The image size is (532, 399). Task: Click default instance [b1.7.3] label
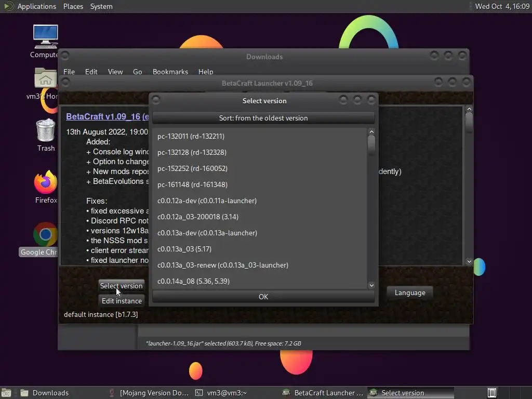tap(101, 314)
